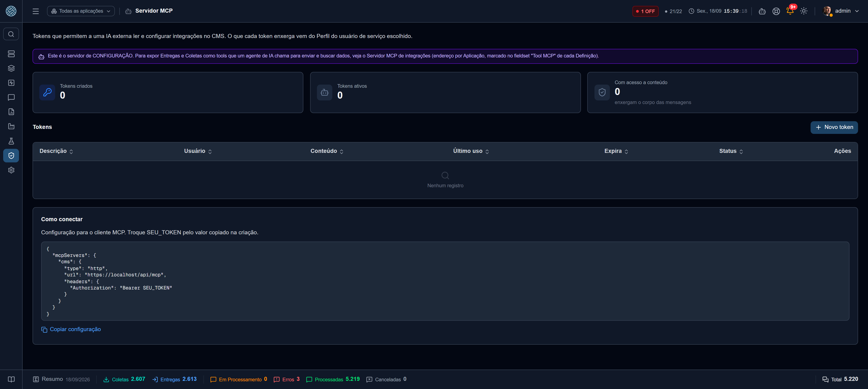Image resolution: width=868 pixels, height=389 pixels.
Task: Sort by Descrição column
Action: pos(56,151)
